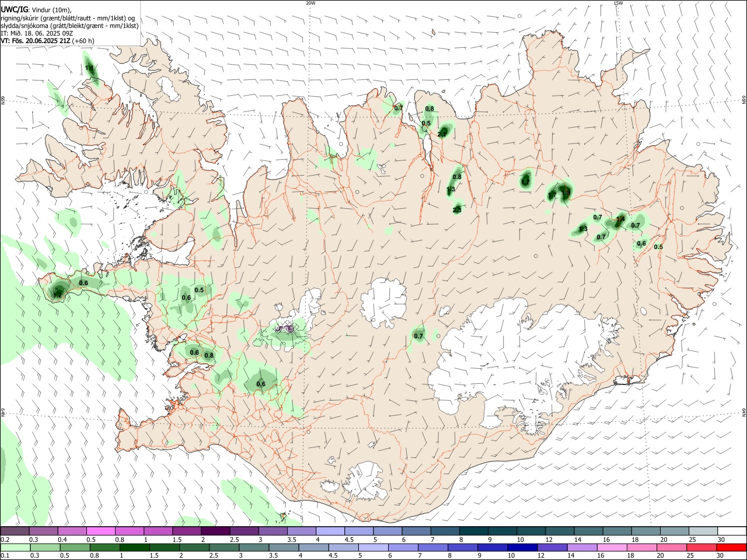The width and height of the screenshot is (747, 560).
Task: Pick the rain scale swatch labeled 0.5
Action: [74, 547]
